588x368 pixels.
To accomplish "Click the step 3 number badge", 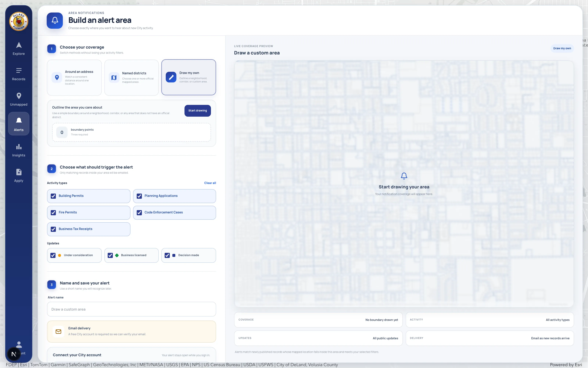I will 51,285.
